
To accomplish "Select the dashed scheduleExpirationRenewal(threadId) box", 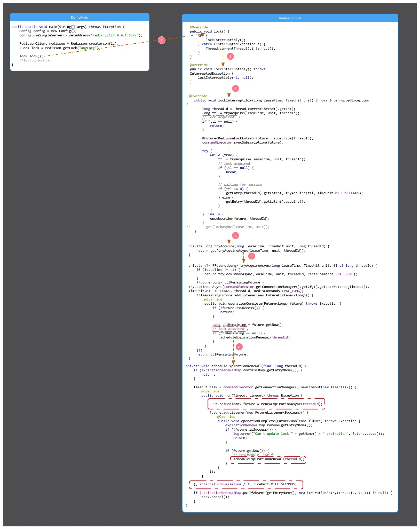I will (268, 459).
